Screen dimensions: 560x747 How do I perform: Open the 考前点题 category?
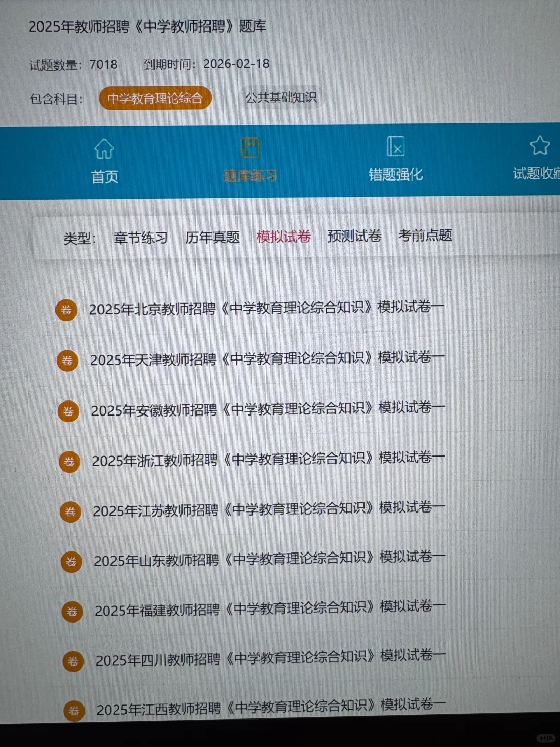tap(425, 236)
